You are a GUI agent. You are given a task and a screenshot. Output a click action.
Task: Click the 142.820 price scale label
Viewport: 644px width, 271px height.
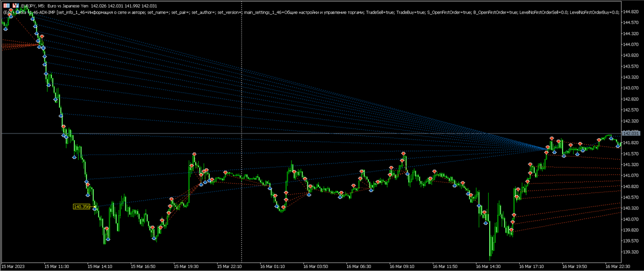click(631, 99)
